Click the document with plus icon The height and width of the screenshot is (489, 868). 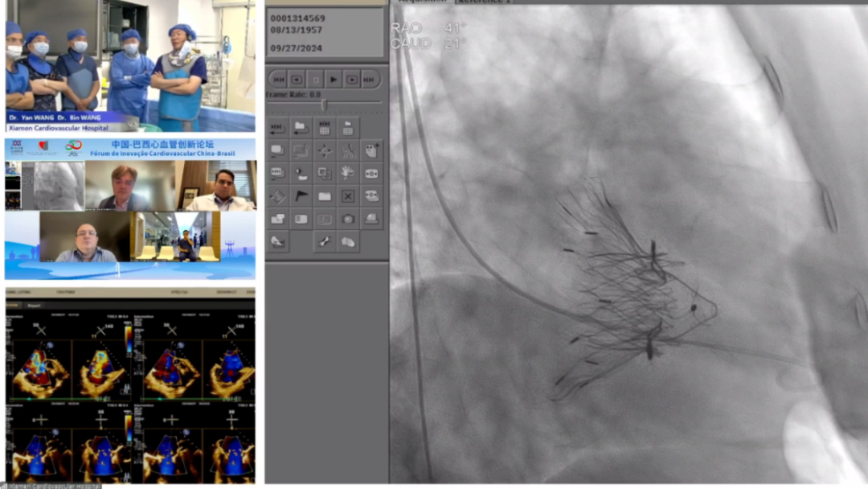(371, 150)
